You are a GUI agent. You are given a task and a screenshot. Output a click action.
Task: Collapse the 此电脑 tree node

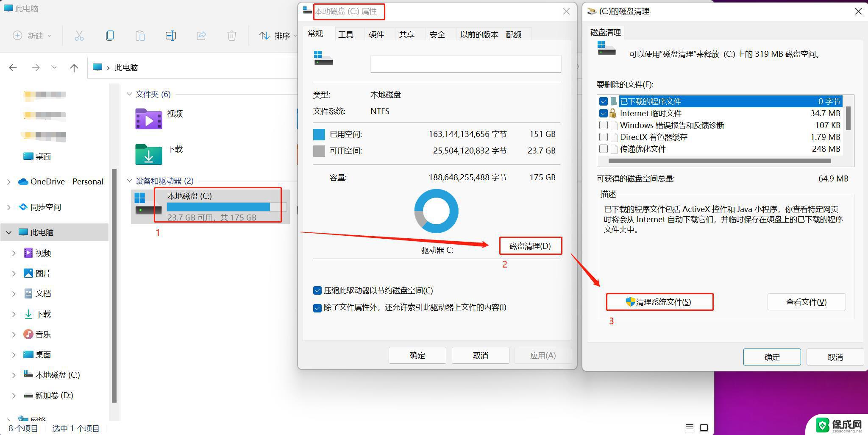[x=9, y=232]
